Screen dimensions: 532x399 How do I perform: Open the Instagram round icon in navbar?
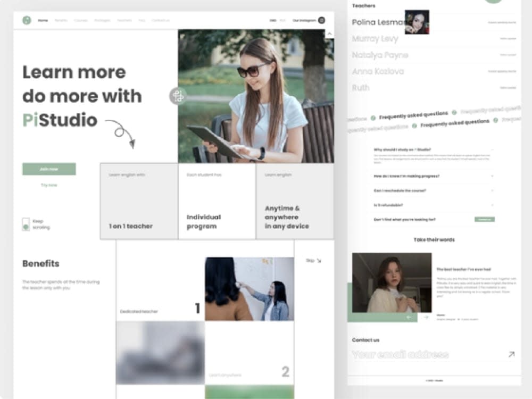point(322,20)
